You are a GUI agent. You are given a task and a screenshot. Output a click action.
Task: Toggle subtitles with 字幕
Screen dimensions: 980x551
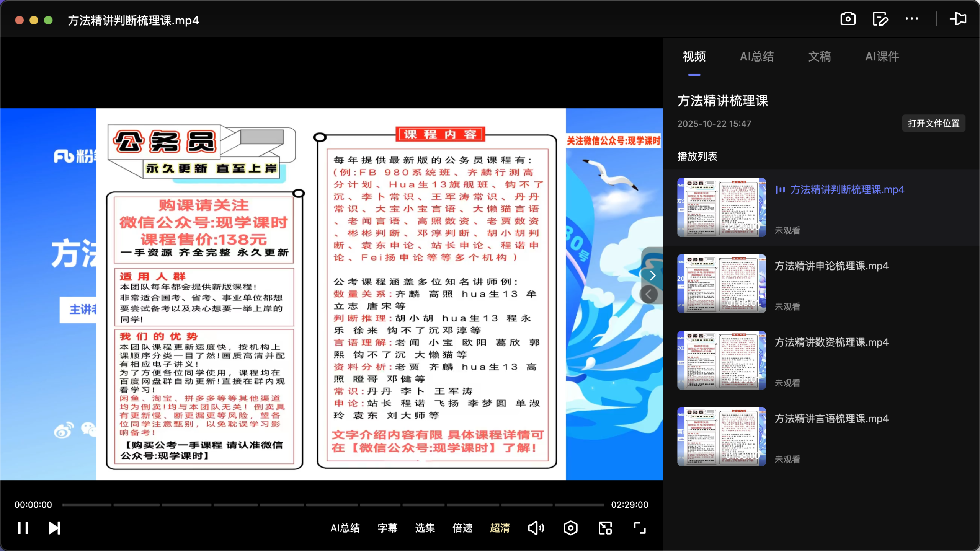point(387,528)
